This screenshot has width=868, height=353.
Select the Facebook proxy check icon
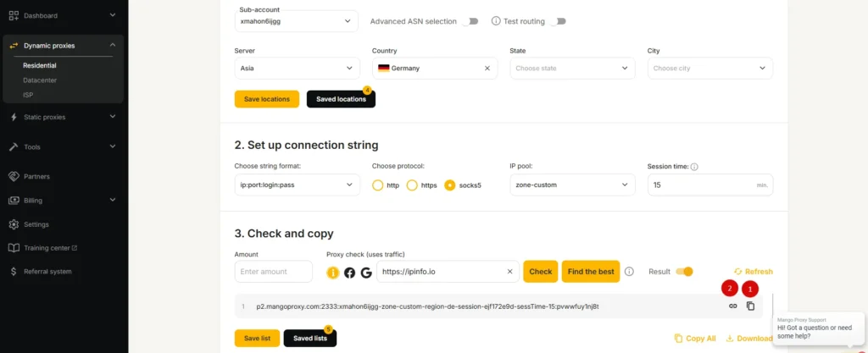349,273
